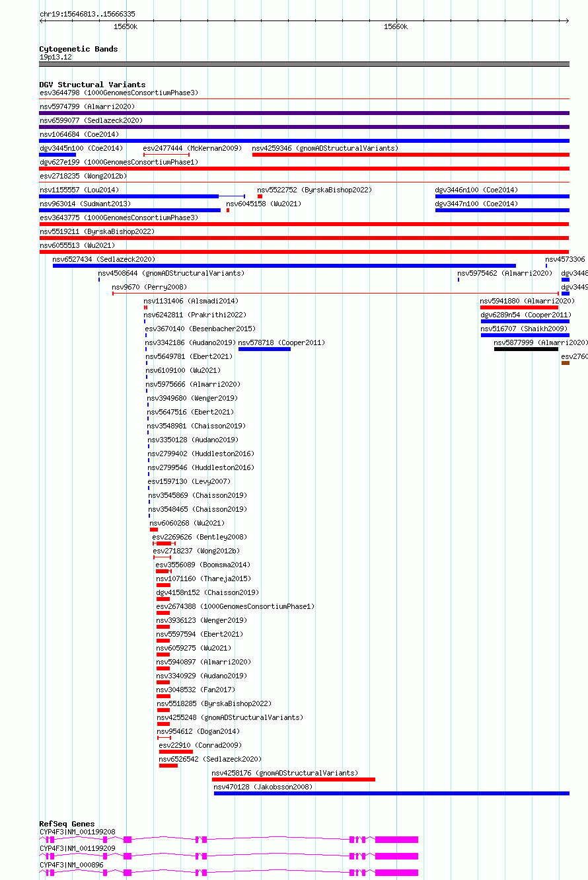This screenshot has width=588, height=880.
Task: Click the RefSeq Genes track title
Action: pyautogui.click(x=67, y=824)
